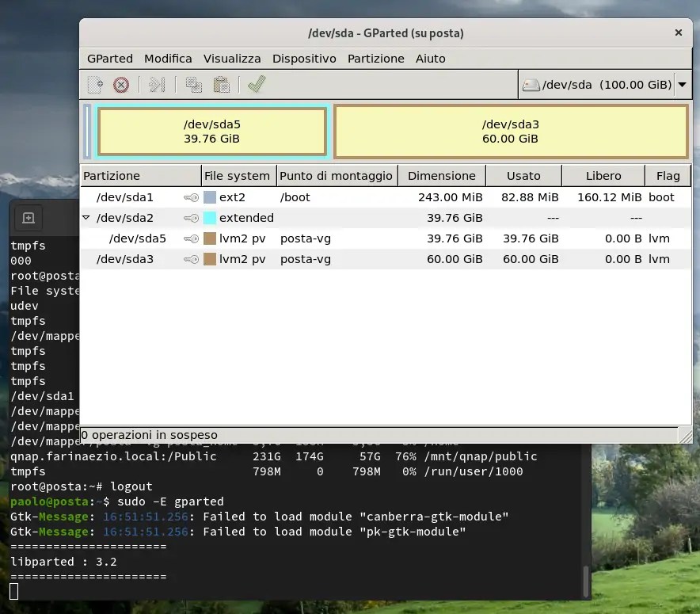Click the 243.00 MiB size cell
Image resolution: width=700 pixels, height=614 pixels.
[450, 197]
